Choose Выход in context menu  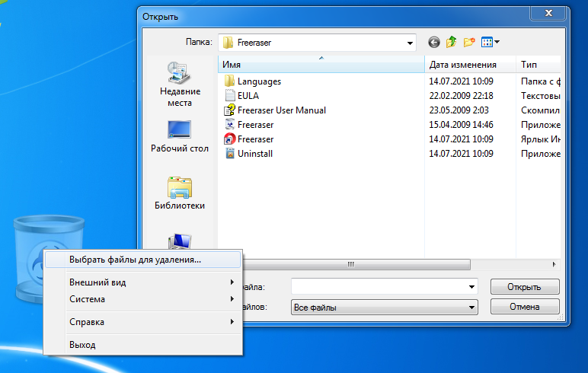[142, 345]
